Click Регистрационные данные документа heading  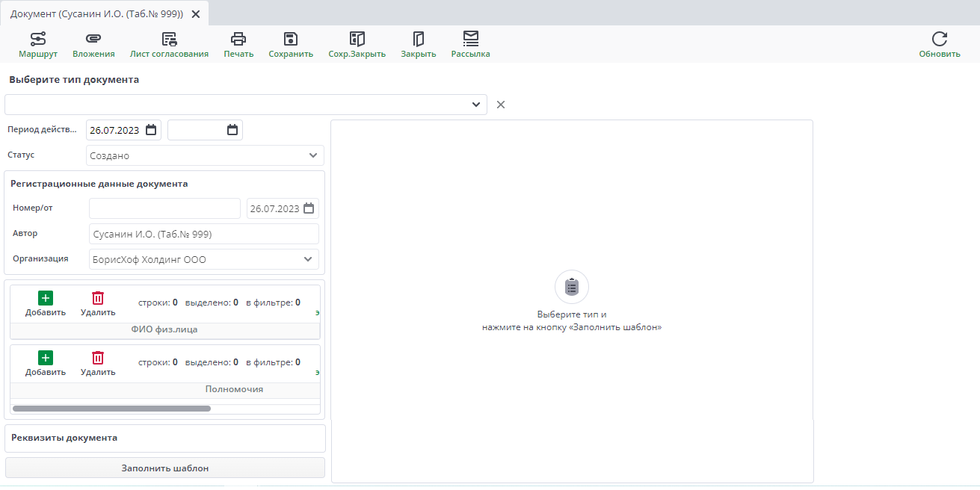[x=99, y=184]
